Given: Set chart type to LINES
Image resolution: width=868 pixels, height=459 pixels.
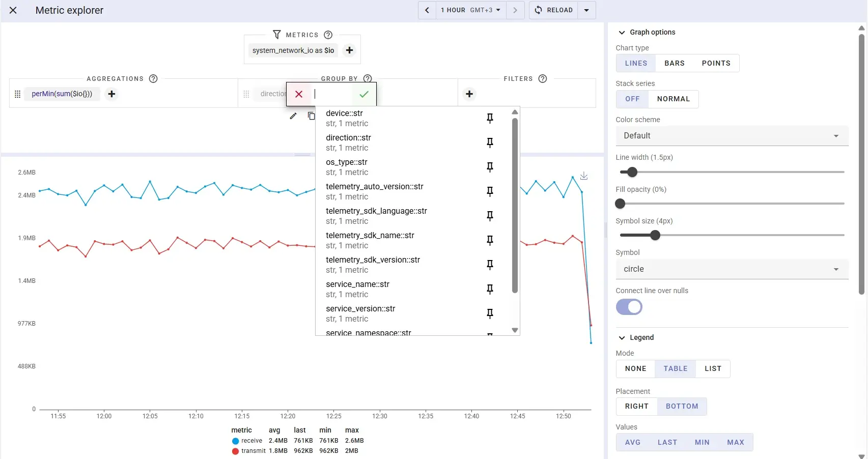Looking at the screenshot, I should click(636, 63).
